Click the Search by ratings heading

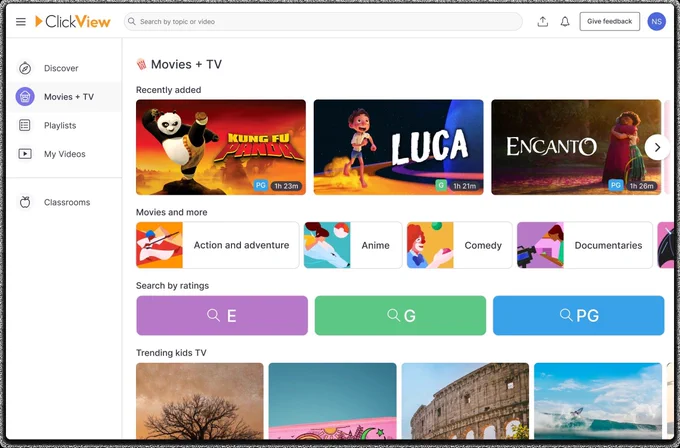(x=173, y=285)
